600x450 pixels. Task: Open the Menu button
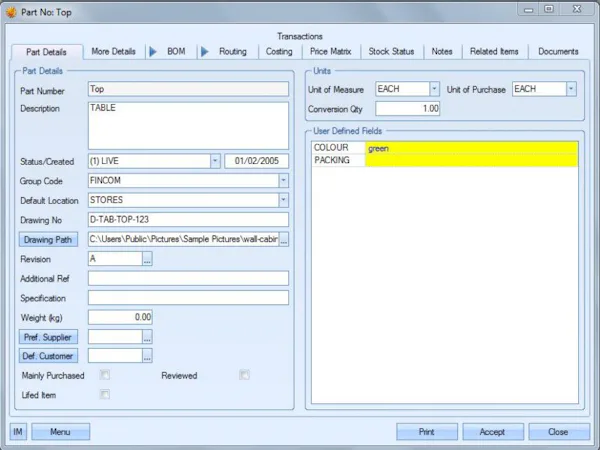[x=60, y=432]
